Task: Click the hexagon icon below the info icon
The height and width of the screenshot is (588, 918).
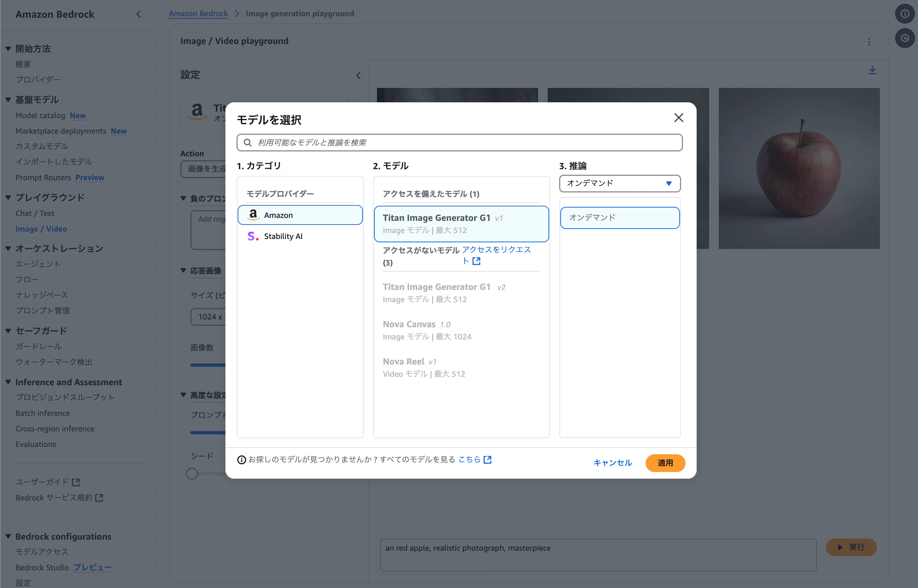Action: [905, 38]
